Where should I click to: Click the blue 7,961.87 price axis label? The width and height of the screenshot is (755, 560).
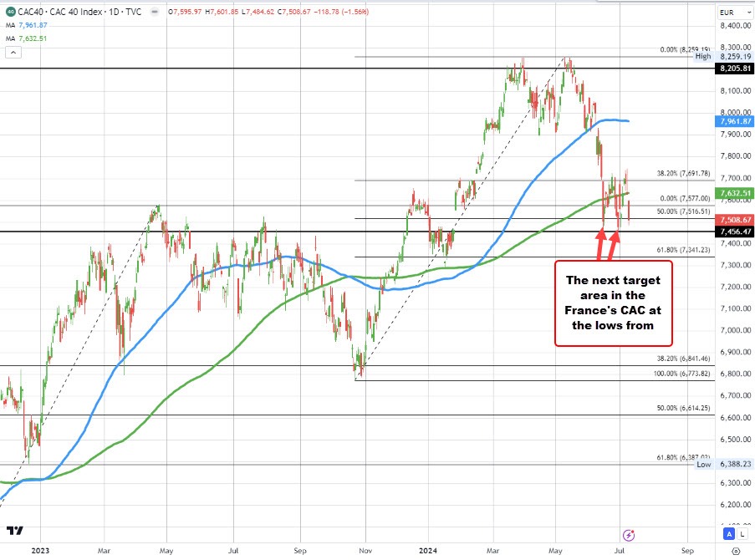pyautogui.click(x=735, y=121)
